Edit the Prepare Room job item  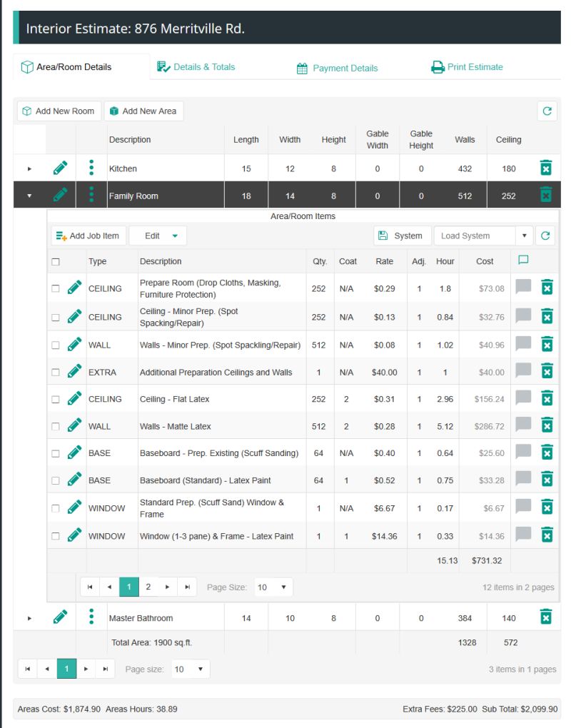coord(74,288)
